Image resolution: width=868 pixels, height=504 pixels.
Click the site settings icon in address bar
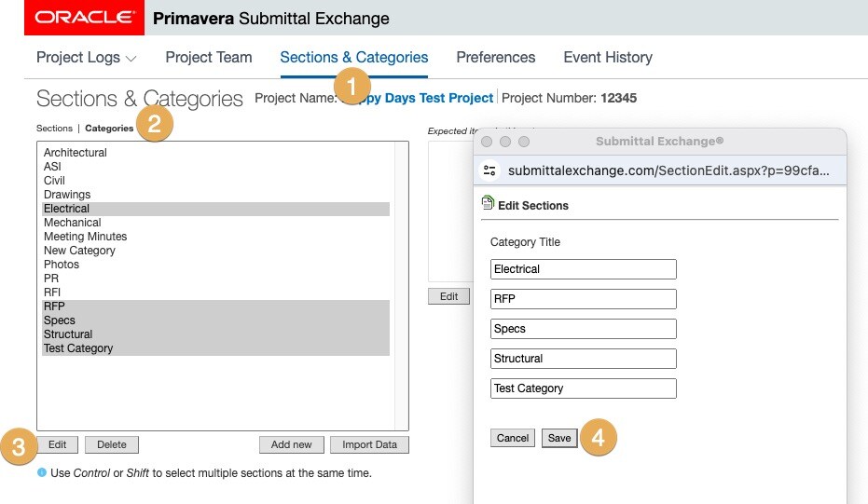490,170
